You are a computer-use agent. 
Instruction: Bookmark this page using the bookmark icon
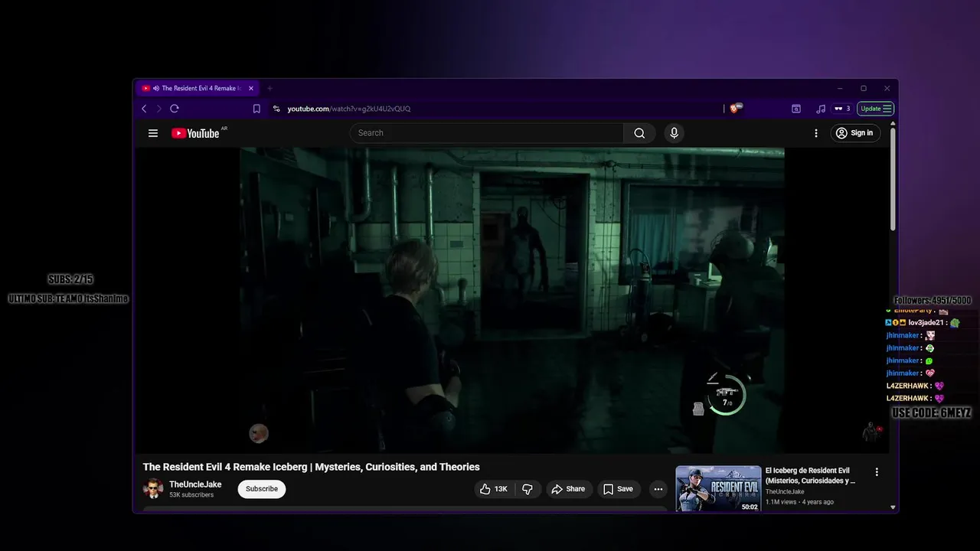point(256,109)
